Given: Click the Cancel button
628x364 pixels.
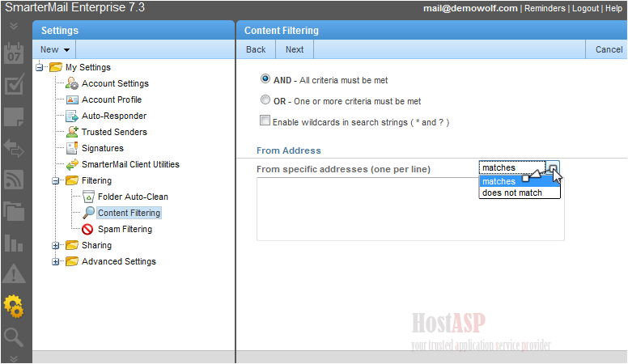Looking at the screenshot, I should pyautogui.click(x=609, y=49).
